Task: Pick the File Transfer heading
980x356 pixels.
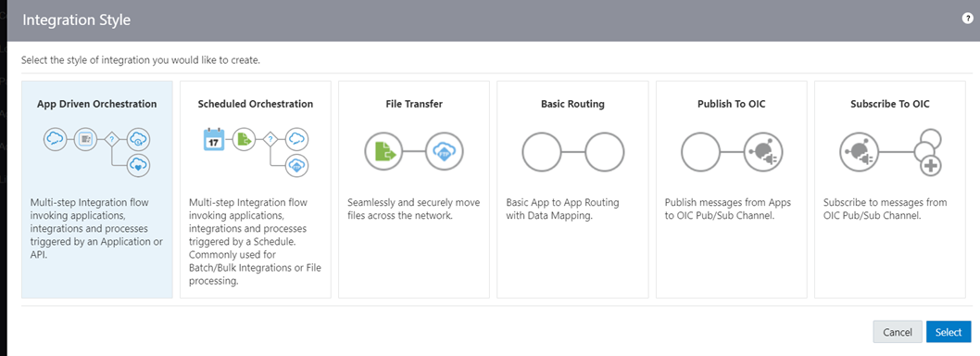Action: [x=414, y=104]
